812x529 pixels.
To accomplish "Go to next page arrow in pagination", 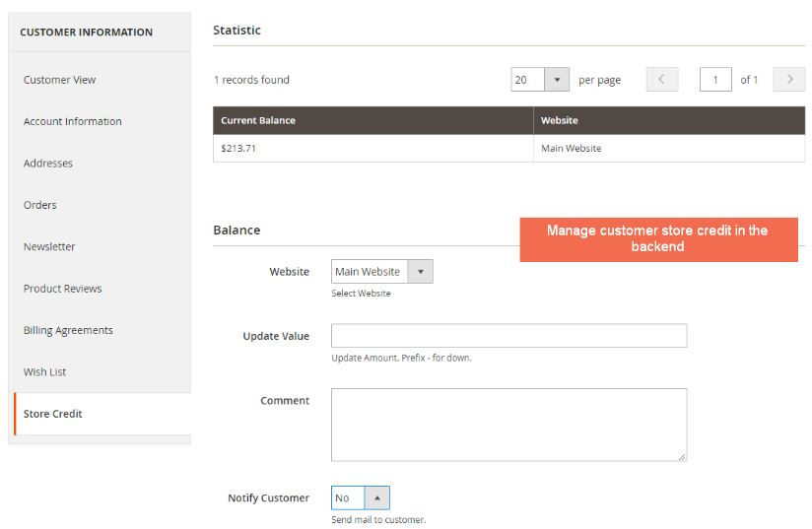I will tap(788, 80).
